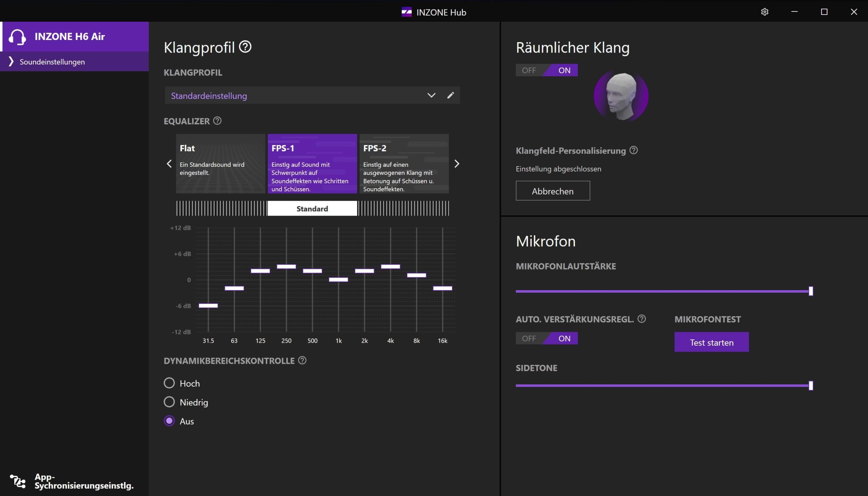Show previous equalizer presets with left arrow

[169, 164]
